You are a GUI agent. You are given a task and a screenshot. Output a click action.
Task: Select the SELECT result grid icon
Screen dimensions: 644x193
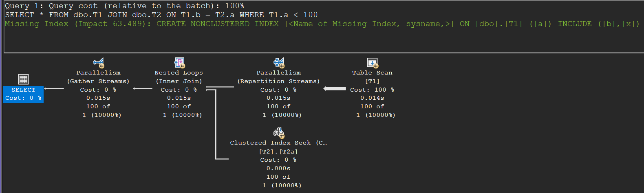[23, 79]
